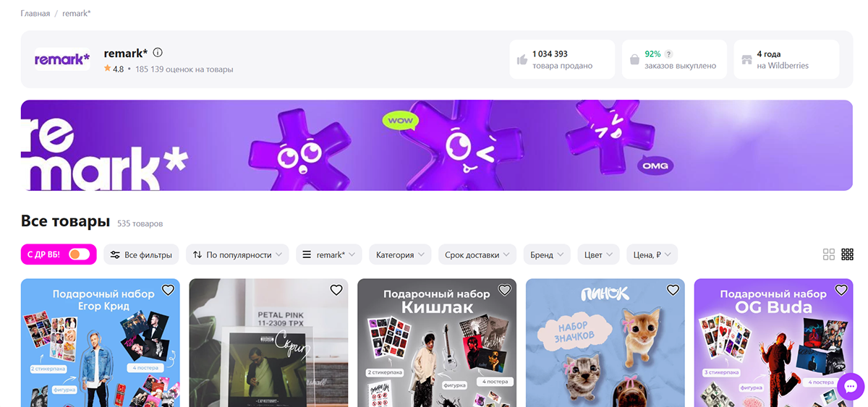Click the 4.8 star rating icon
Viewport: 868px width, 407px height.
tap(108, 69)
